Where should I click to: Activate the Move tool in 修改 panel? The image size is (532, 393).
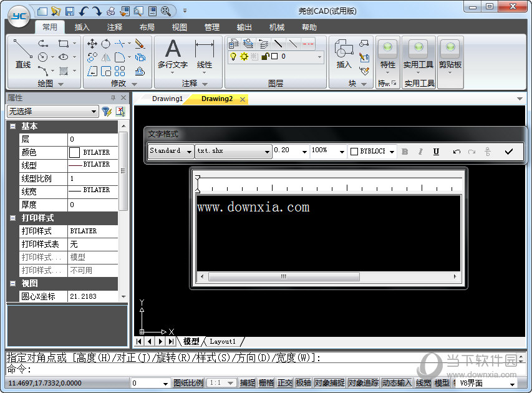(92, 44)
